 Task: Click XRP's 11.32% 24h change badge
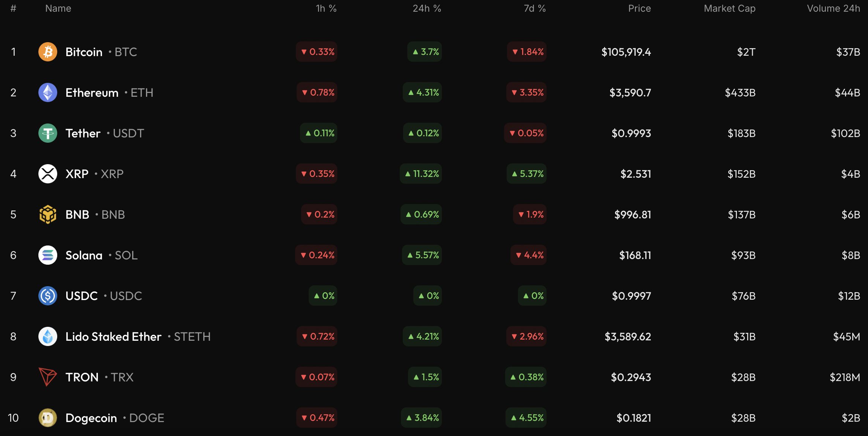click(x=421, y=174)
